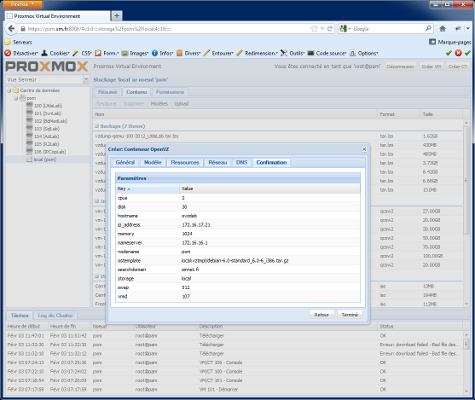Open the Général tab in dialog
The image size is (475, 400).
coord(125,162)
